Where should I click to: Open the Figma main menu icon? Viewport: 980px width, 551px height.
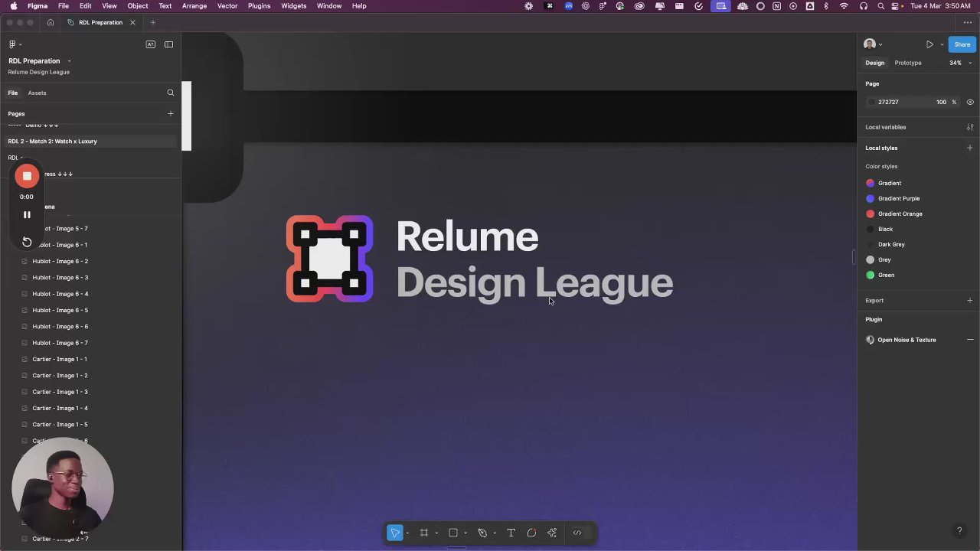coord(13,44)
